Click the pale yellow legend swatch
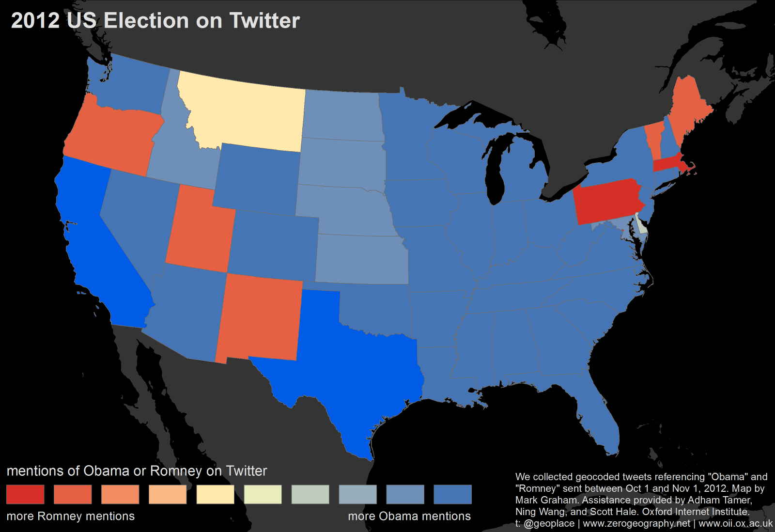This screenshot has height=532, width=775. [215, 494]
